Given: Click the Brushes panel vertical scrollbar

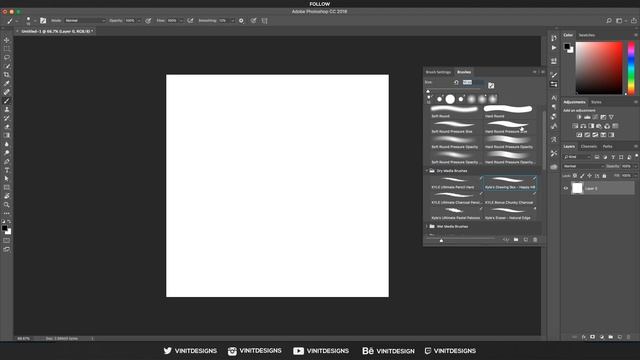Looking at the screenshot, I should click(x=544, y=141).
